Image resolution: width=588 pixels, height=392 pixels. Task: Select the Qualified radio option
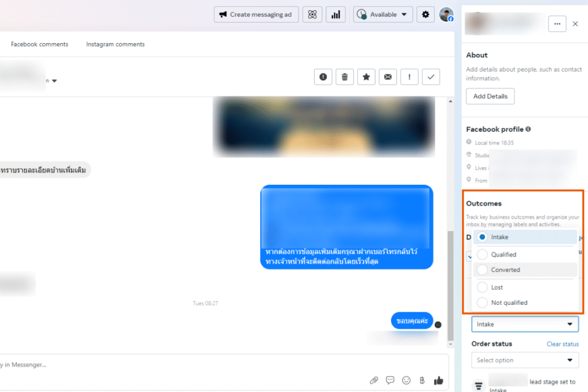(483, 254)
